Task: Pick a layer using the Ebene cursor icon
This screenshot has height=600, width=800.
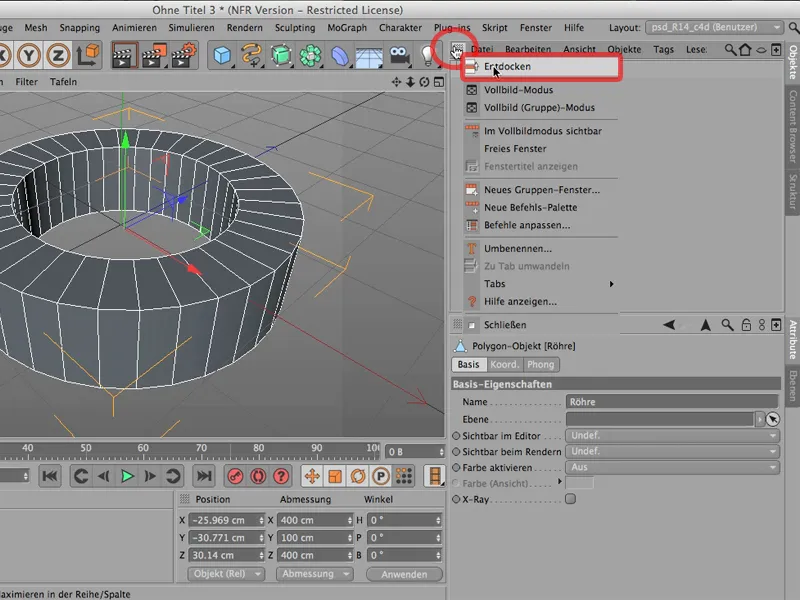Action: click(773, 419)
